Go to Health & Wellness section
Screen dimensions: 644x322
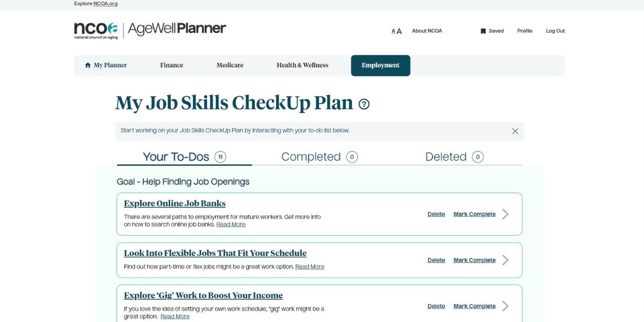(302, 65)
